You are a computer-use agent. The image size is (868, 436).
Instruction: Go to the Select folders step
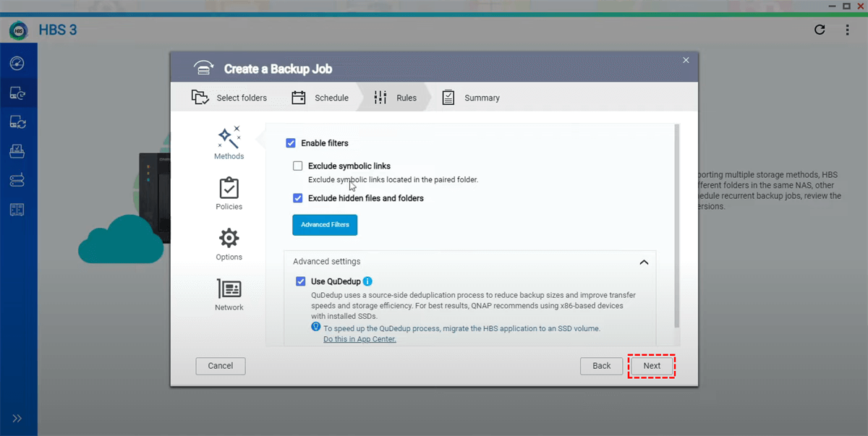pos(229,98)
